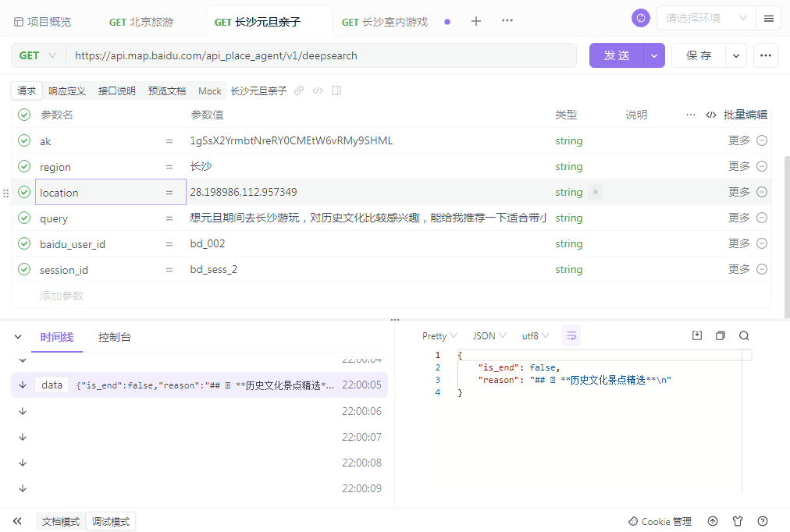
Task: Click 更多 in the ak row
Action: pyautogui.click(x=738, y=140)
